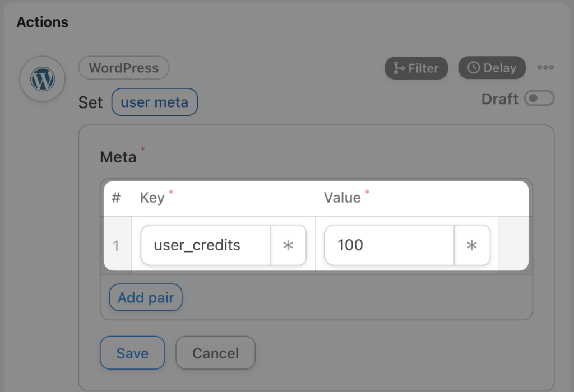The height and width of the screenshot is (392, 574).
Task: Click the asterisk selector beside user_credits key
Action: (288, 245)
